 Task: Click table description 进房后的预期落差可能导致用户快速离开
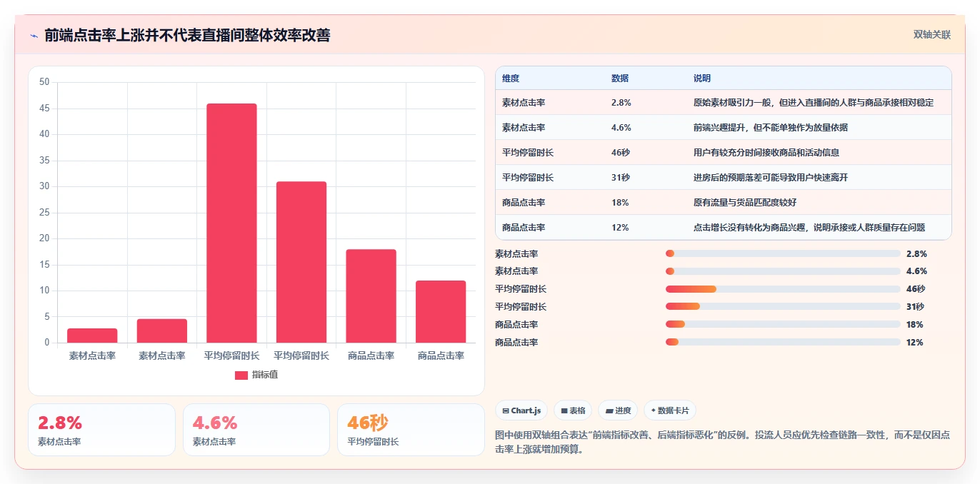tap(771, 178)
